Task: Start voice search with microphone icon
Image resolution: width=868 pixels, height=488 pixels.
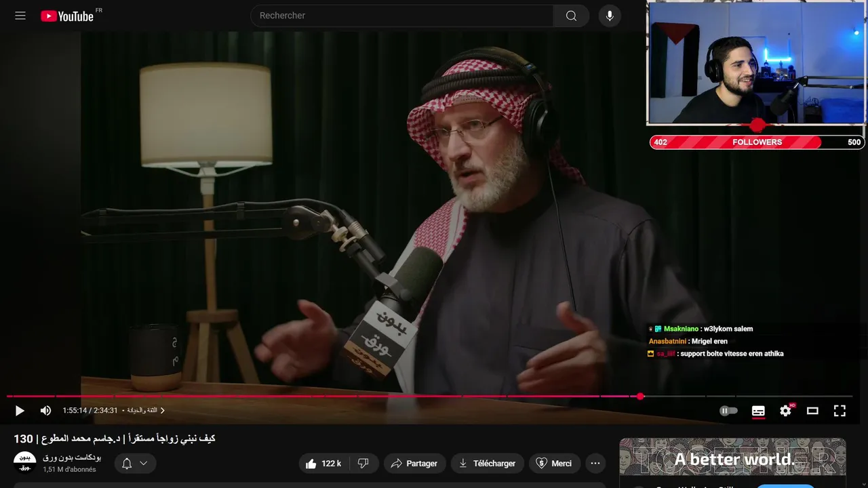Action: point(610,16)
